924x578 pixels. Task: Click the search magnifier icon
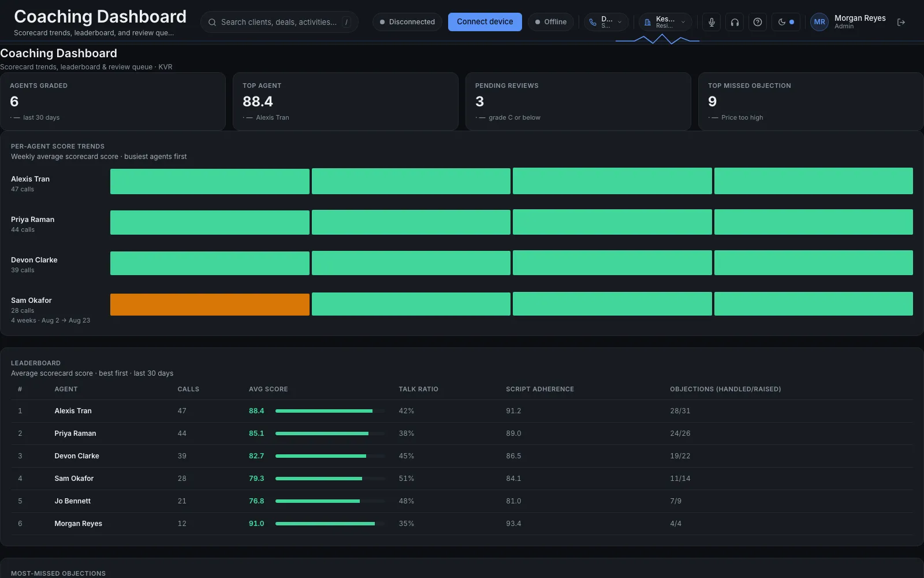pyautogui.click(x=212, y=22)
